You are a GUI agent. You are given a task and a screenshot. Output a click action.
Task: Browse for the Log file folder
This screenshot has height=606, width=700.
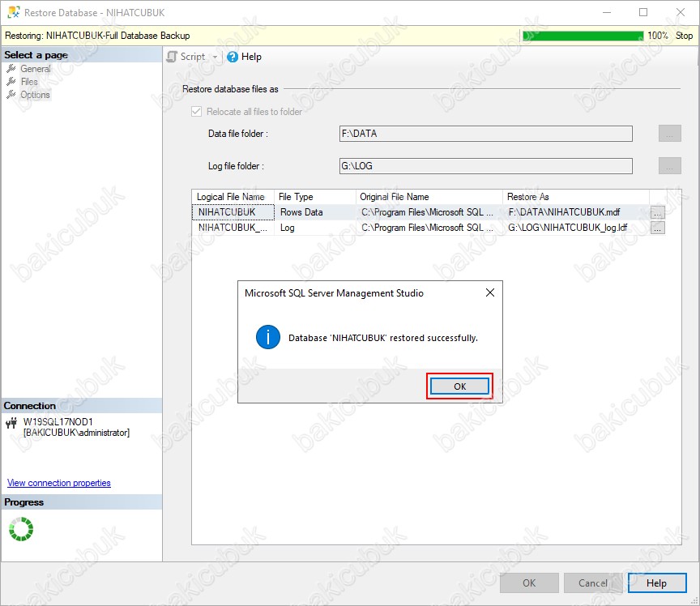tap(670, 166)
